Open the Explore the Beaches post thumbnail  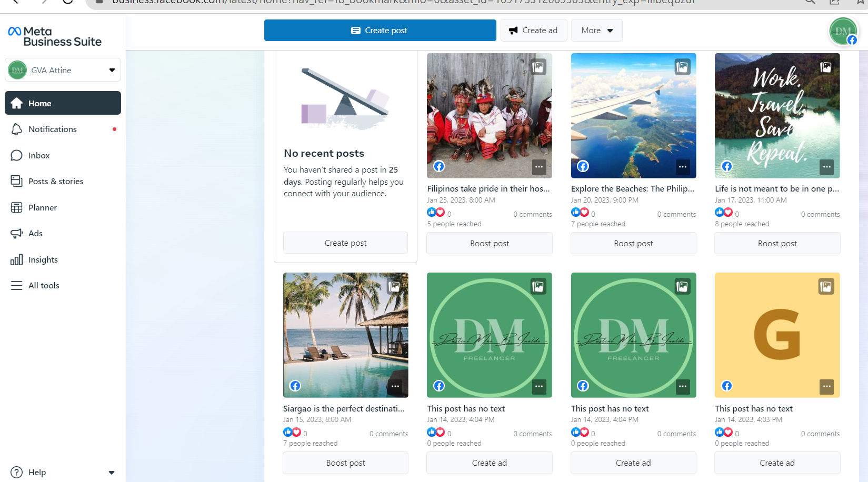634,116
